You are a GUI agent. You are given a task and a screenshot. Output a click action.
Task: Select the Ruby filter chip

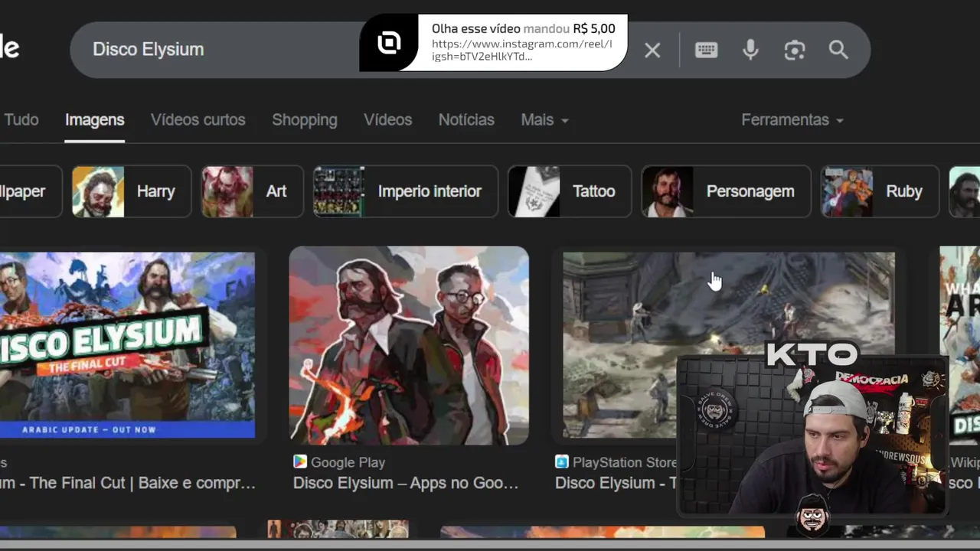pos(880,191)
